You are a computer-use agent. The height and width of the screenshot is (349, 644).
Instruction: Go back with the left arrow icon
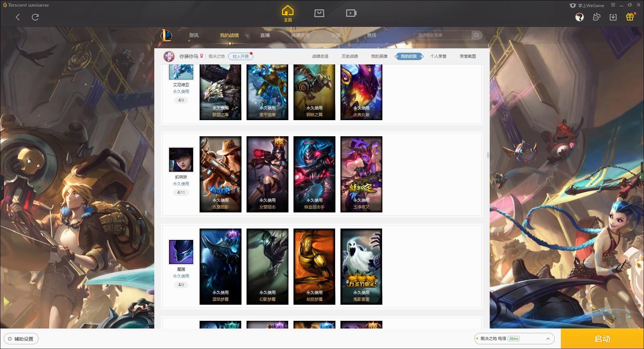(x=18, y=17)
